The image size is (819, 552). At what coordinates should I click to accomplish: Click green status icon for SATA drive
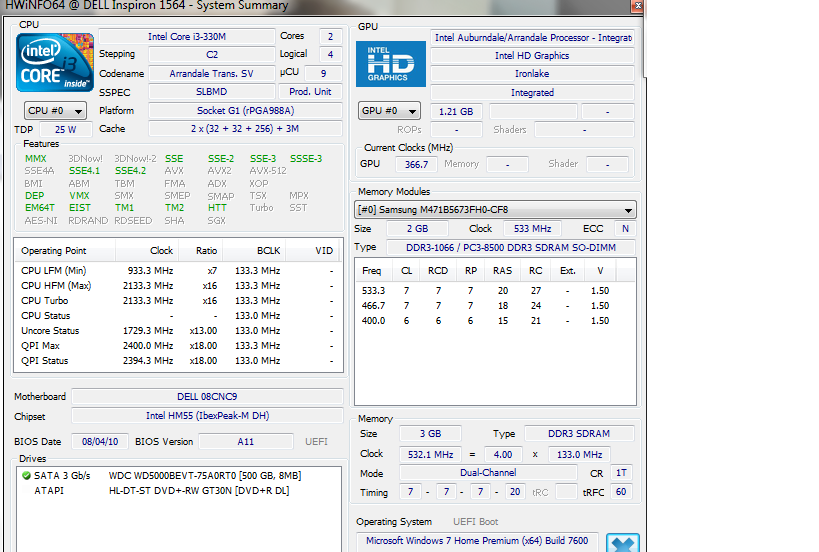click(26, 476)
